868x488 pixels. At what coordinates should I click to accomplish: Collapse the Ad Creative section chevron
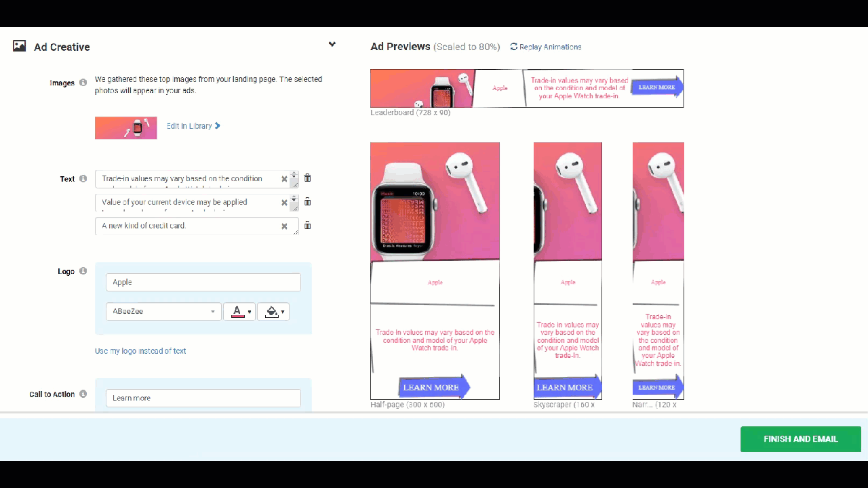point(332,45)
